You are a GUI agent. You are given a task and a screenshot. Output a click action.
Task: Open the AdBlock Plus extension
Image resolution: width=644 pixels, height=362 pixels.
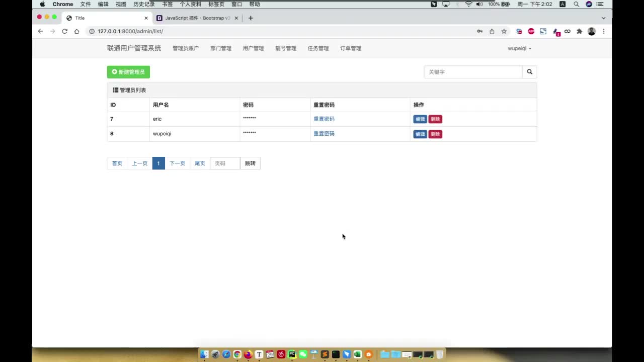[x=531, y=31]
